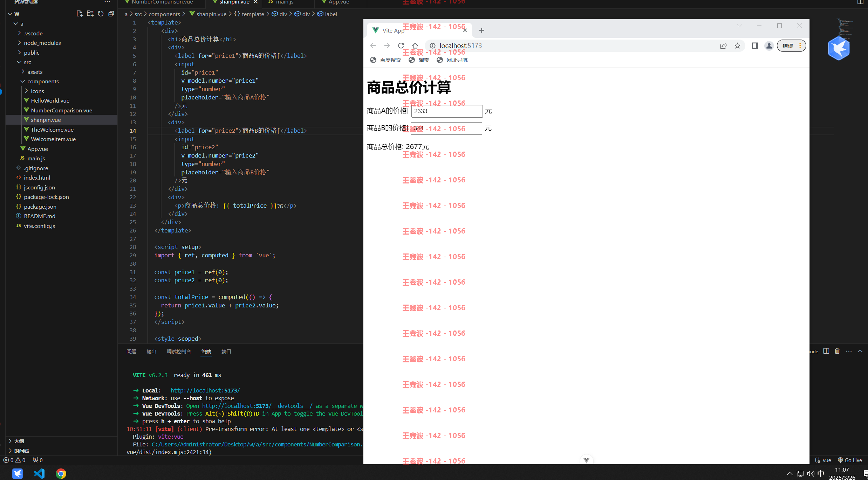Open the 淘宝 bookmark
This screenshot has height=480, width=868.
tap(419, 60)
